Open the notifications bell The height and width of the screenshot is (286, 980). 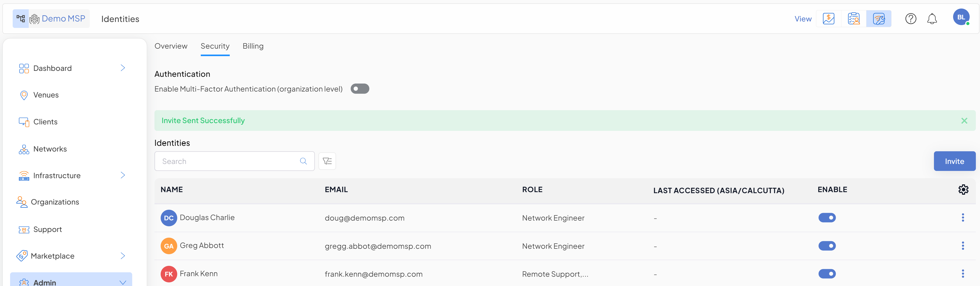click(x=932, y=19)
